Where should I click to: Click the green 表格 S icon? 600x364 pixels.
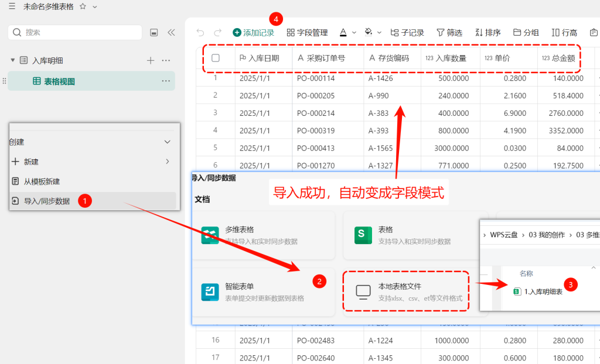click(363, 235)
